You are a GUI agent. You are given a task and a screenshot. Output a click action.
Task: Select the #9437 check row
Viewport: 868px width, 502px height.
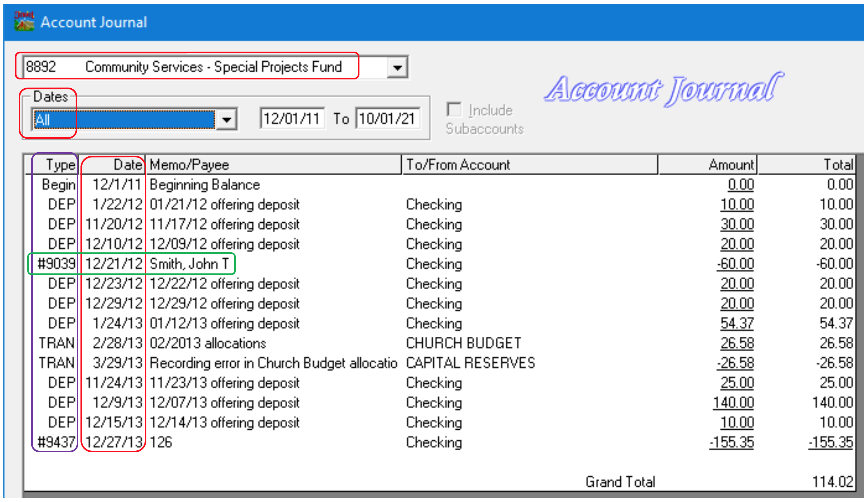(56, 442)
